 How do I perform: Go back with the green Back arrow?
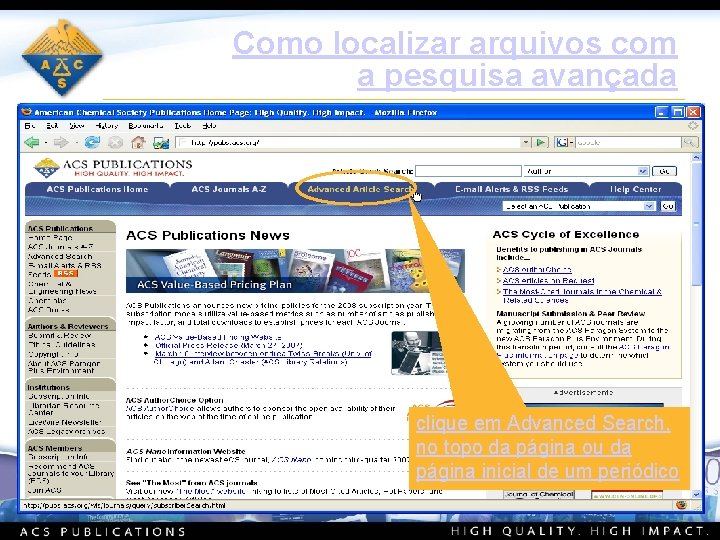pos(32,142)
